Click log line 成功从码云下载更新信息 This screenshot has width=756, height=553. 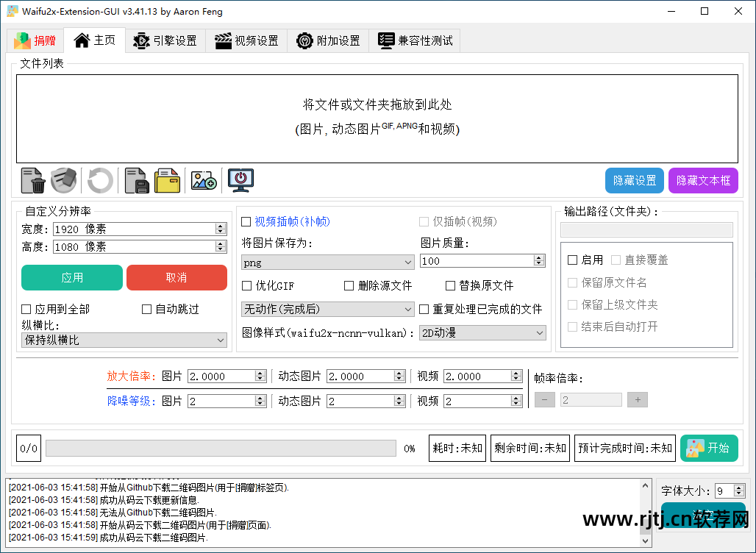coord(104,500)
